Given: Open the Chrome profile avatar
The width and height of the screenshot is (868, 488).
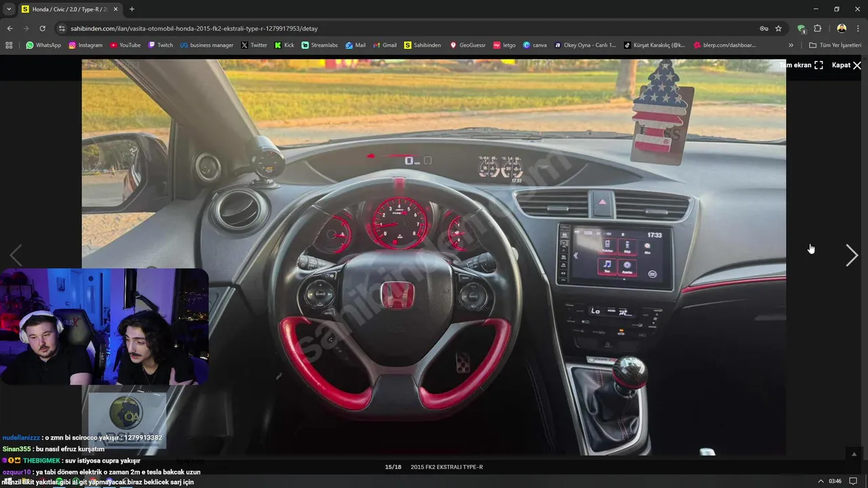Looking at the screenshot, I should click(x=842, y=28).
